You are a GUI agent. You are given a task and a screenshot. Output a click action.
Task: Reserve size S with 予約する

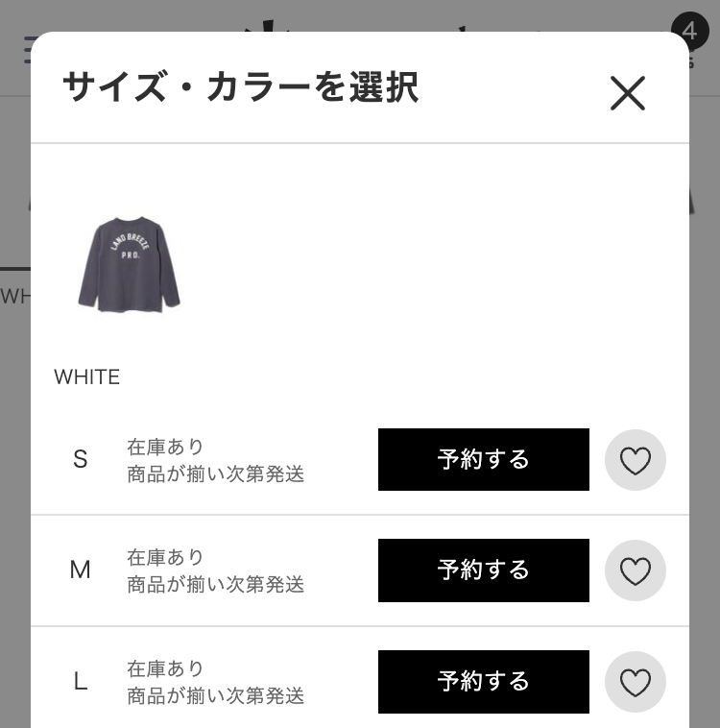pos(483,459)
